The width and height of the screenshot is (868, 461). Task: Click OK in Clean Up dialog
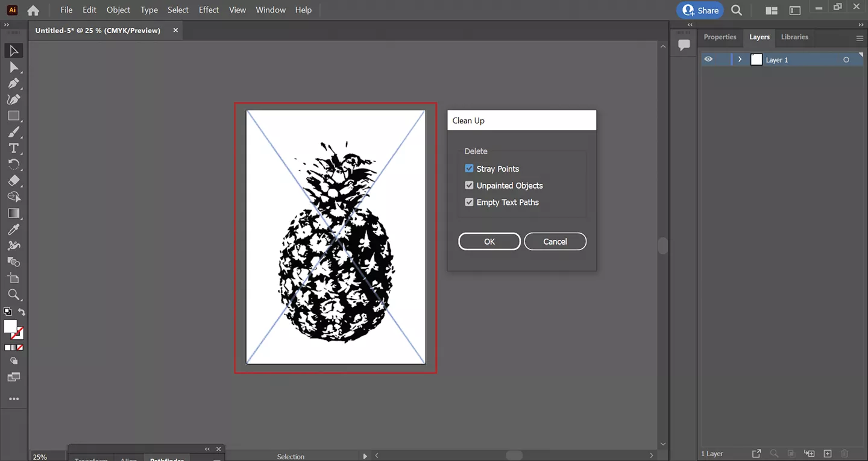489,242
